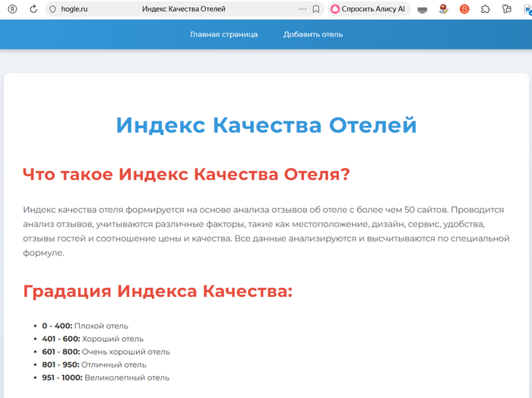Viewport: 532px width, 398px height.
Task: Open the three-dots page actions menu
Action: (x=302, y=9)
